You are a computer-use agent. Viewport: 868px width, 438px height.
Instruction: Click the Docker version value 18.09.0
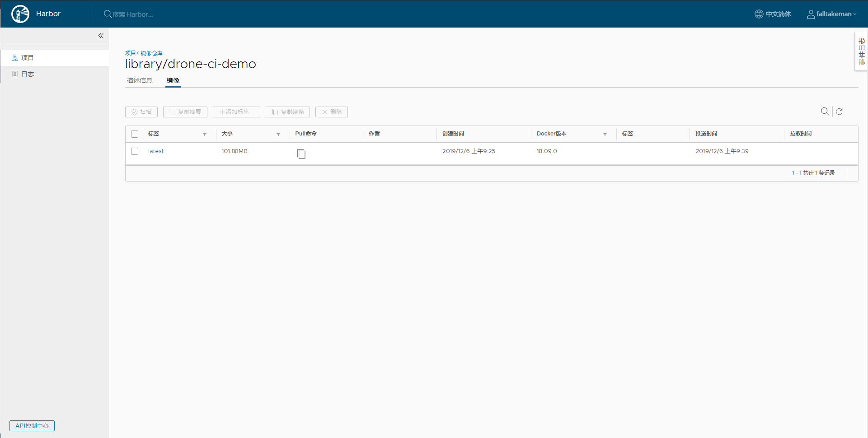[547, 151]
